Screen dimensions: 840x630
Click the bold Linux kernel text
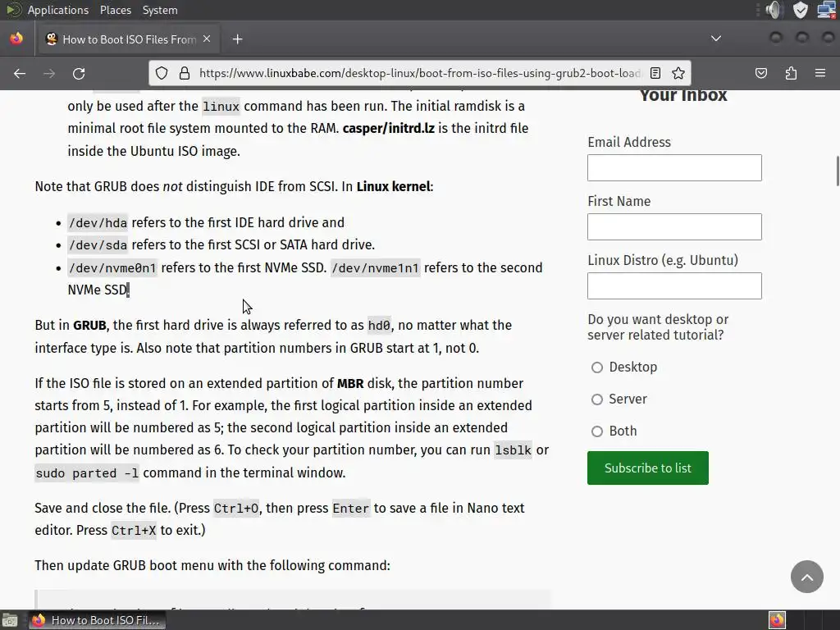pos(394,186)
